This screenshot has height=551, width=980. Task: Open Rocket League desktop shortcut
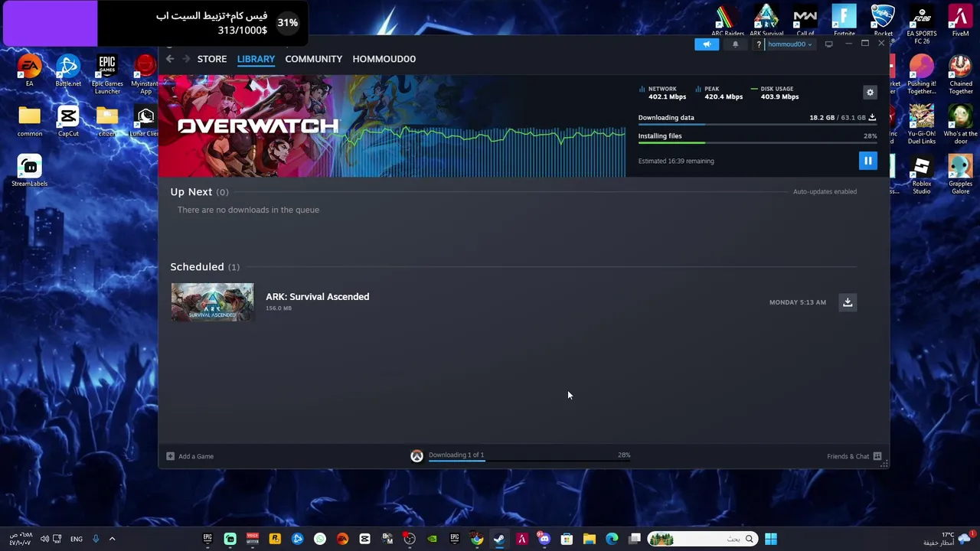(x=883, y=21)
